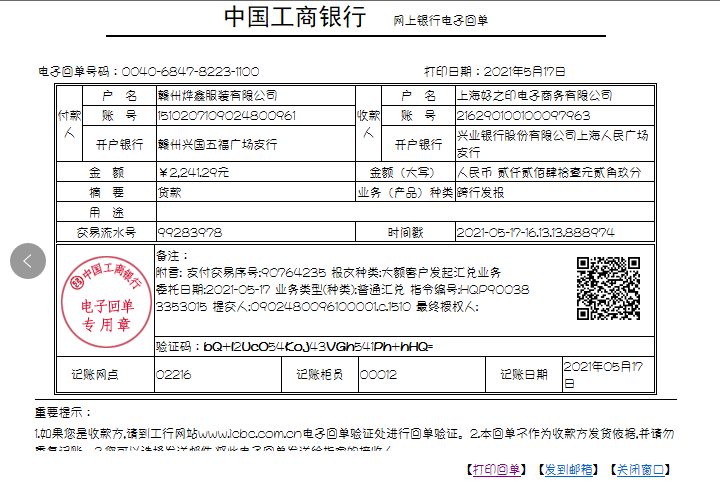Click business type value 跨行发报
This screenshot has height=482, width=720.
tap(480, 192)
